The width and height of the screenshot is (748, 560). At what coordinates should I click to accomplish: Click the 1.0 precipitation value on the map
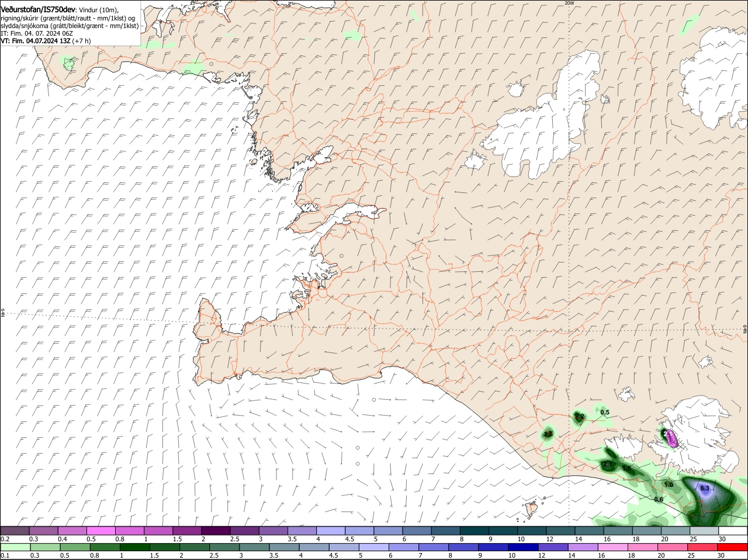[x=669, y=485]
